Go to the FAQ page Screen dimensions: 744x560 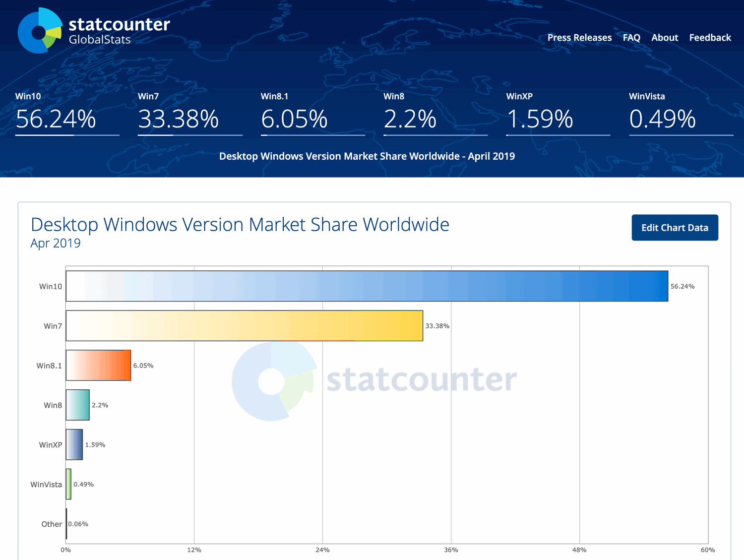coord(631,38)
